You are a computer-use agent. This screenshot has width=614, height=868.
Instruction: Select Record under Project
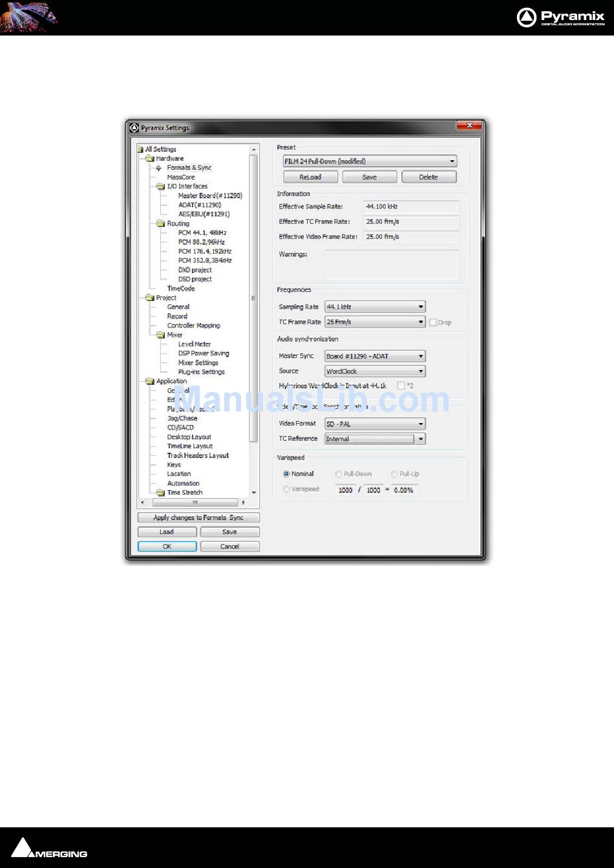point(177,316)
